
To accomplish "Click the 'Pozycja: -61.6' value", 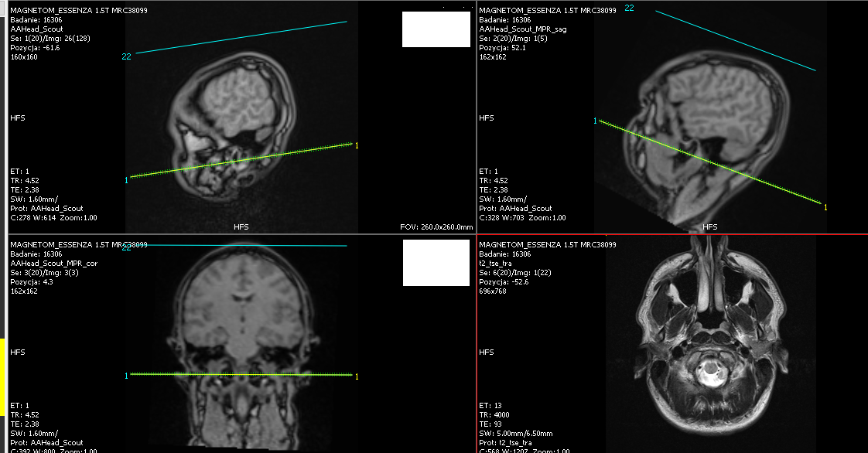I will 35,48.
